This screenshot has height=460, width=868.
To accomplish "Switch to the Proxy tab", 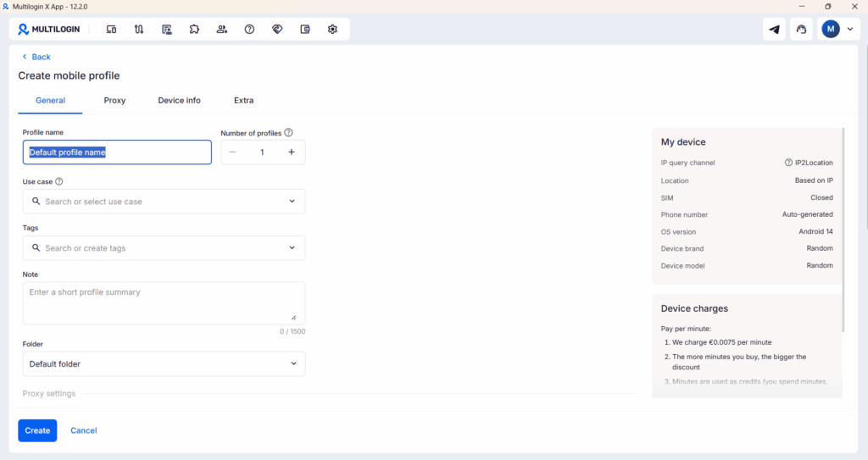I will coord(114,100).
